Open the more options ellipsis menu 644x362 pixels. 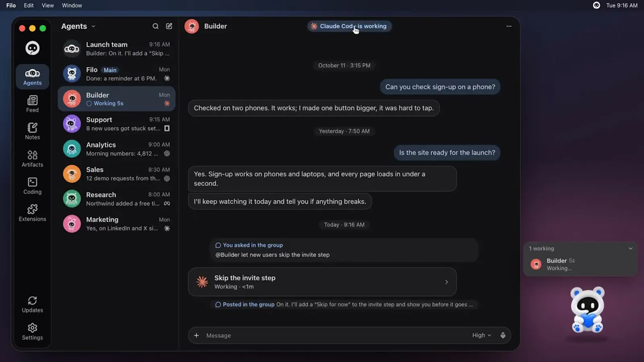509,26
